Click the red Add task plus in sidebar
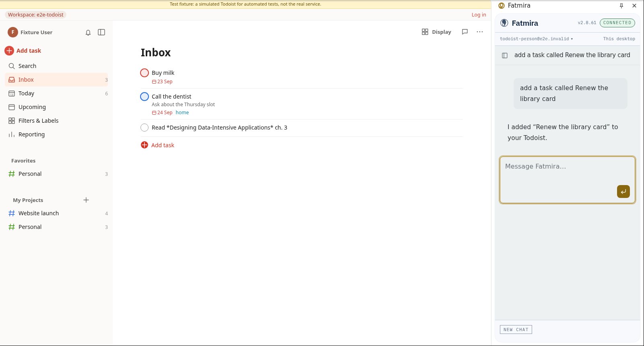This screenshot has height=346, width=644. pyautogui.click(x=9, y=51)
